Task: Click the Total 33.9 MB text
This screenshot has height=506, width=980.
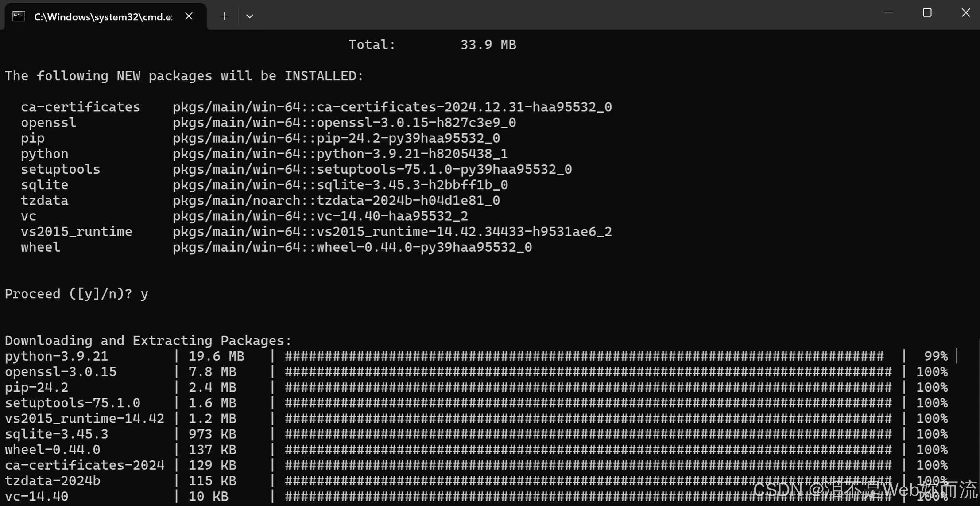Action: (x=432, y=45)
